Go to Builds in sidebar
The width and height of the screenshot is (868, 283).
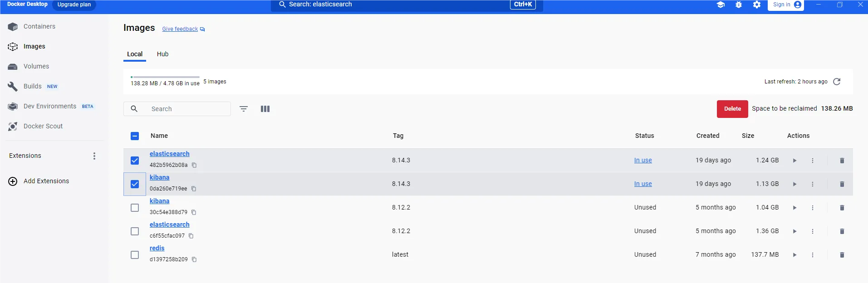pos(33,86)
